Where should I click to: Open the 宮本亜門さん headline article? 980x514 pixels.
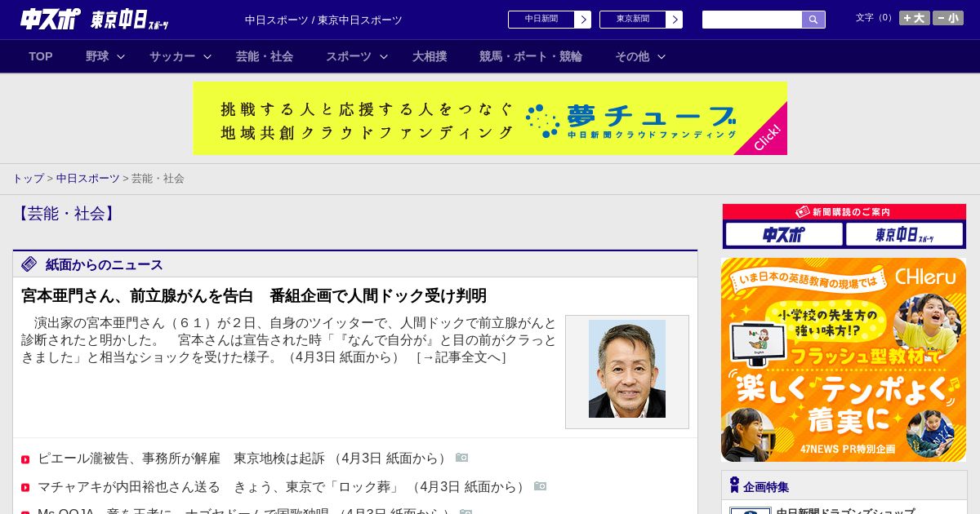pyautogui.click(x=254, y=295)
